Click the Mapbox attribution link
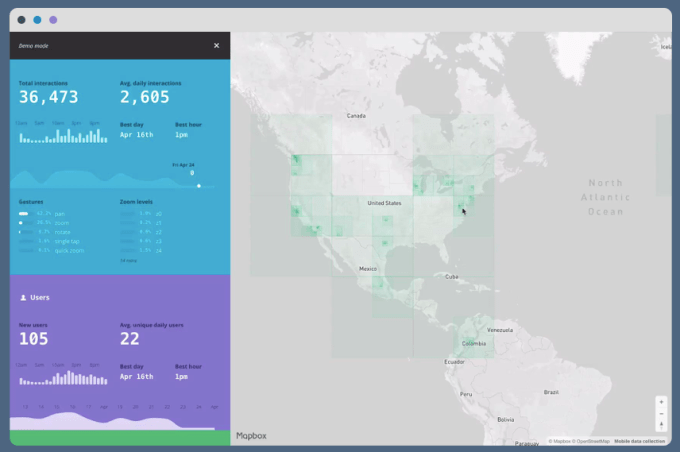 click(x=560, y=441)
